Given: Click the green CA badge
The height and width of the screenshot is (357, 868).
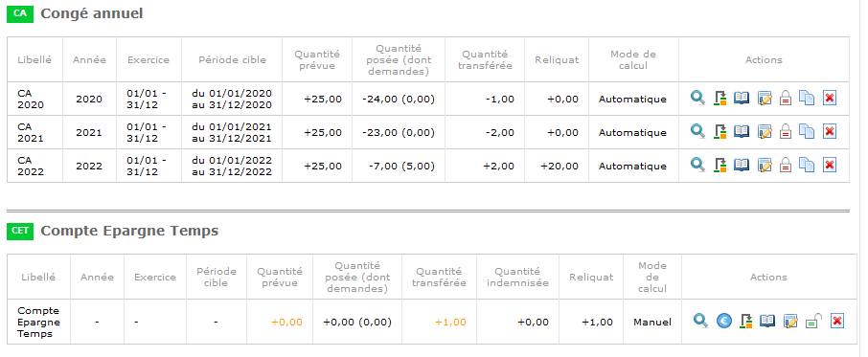Looking at the screenshot, I should point(20,13).
